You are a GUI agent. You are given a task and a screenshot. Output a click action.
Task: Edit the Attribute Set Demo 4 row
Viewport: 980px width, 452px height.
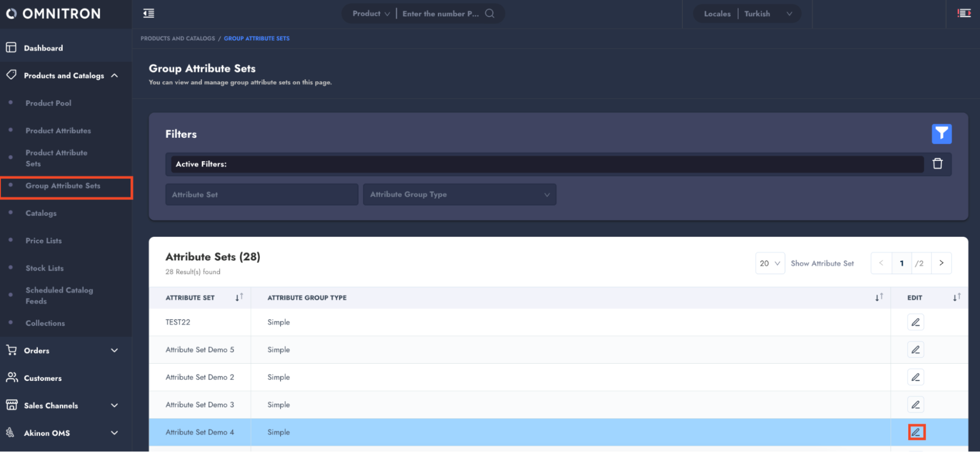[x=916, y=432]
